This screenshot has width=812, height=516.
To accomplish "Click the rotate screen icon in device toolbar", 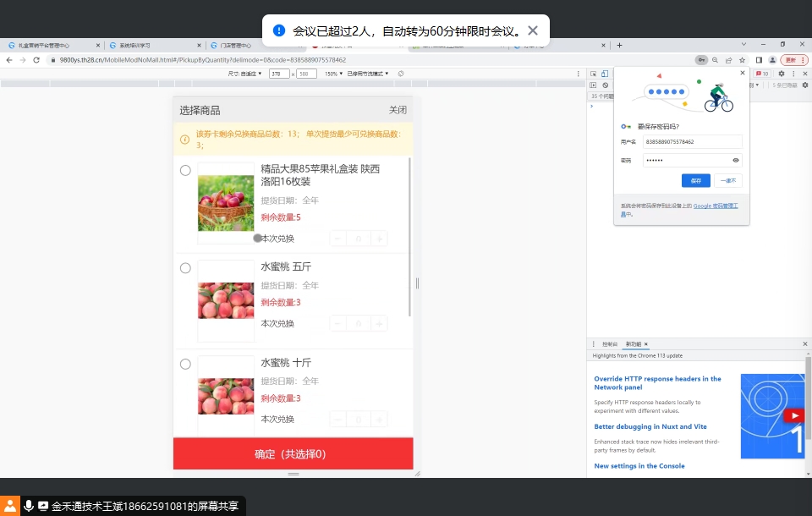I will (401, 74).
